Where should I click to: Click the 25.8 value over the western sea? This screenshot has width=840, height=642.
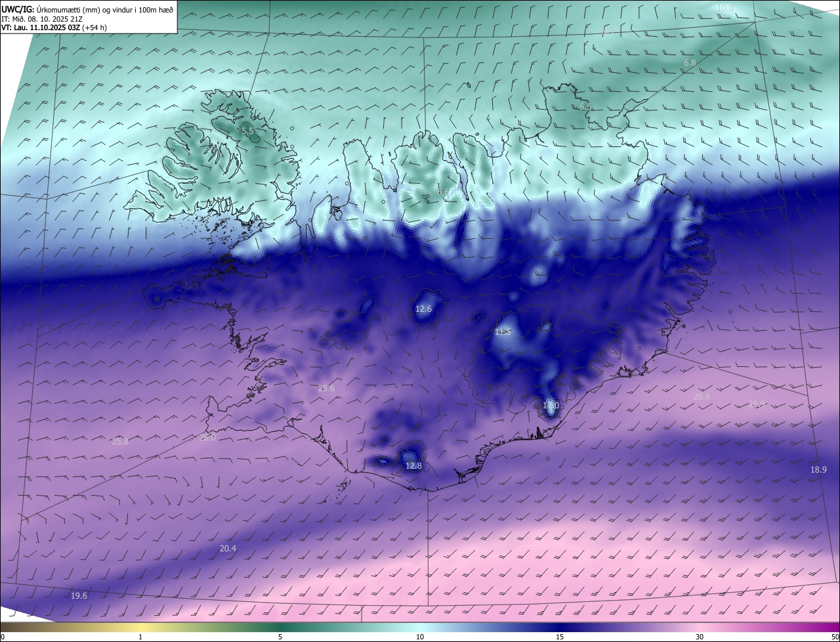point(121,441)
